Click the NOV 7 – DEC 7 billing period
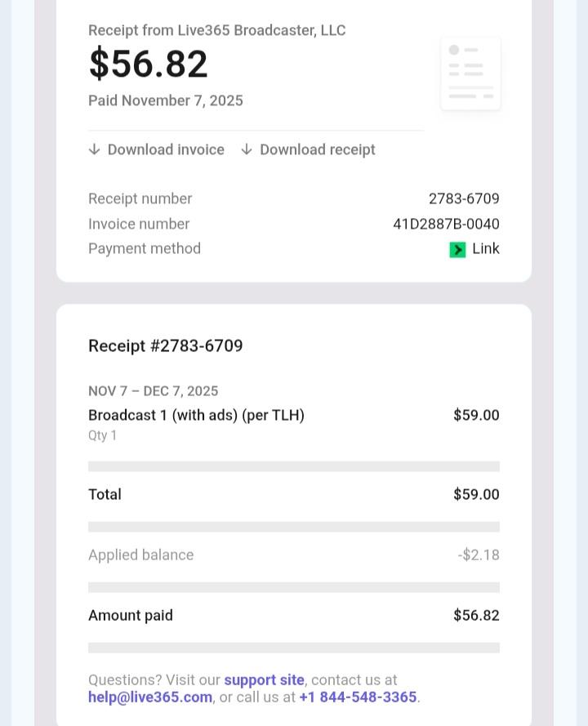The height and width of the screenshot is (726, 588). (154, 391)
